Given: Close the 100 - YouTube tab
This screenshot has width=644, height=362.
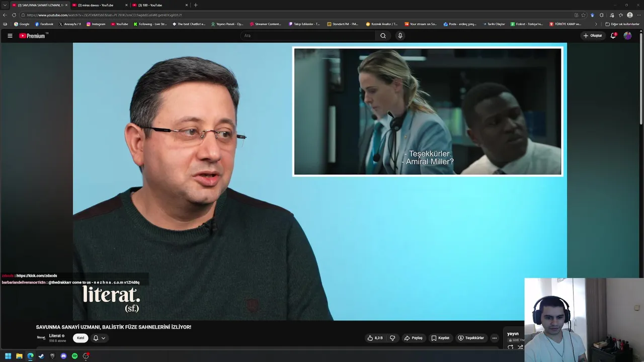Looking at the screenshot, I should click(x=187, y=5).
